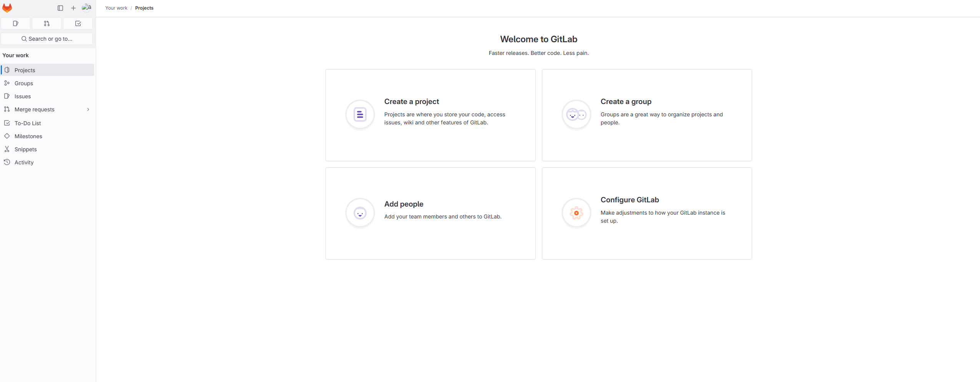Click the Create a project document icon

click(x=360, y=115)
